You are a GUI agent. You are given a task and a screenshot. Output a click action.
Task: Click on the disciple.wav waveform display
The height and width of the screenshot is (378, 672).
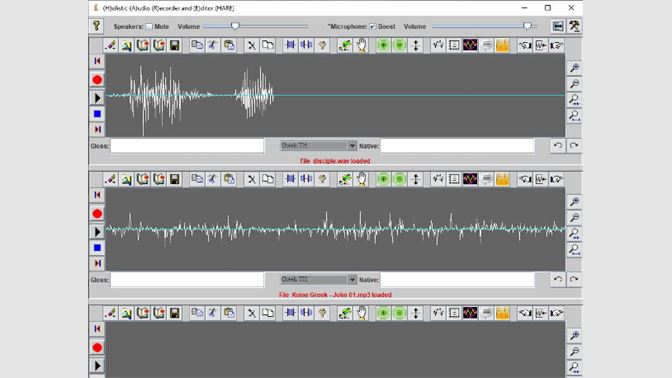coord(335,95)
